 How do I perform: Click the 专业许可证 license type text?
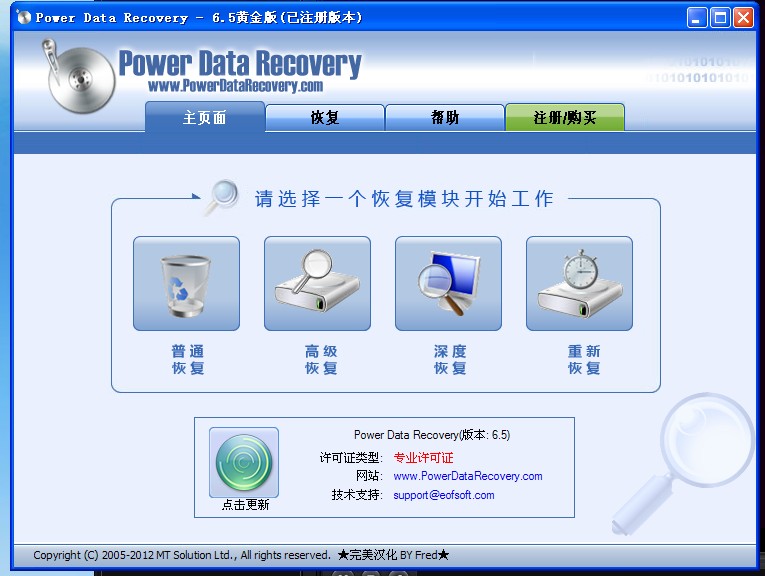pyautogui.click(x=423, y=457)
